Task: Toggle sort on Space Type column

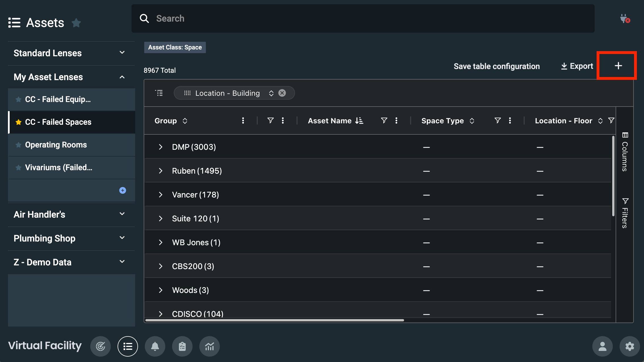Action: (472, 121)
